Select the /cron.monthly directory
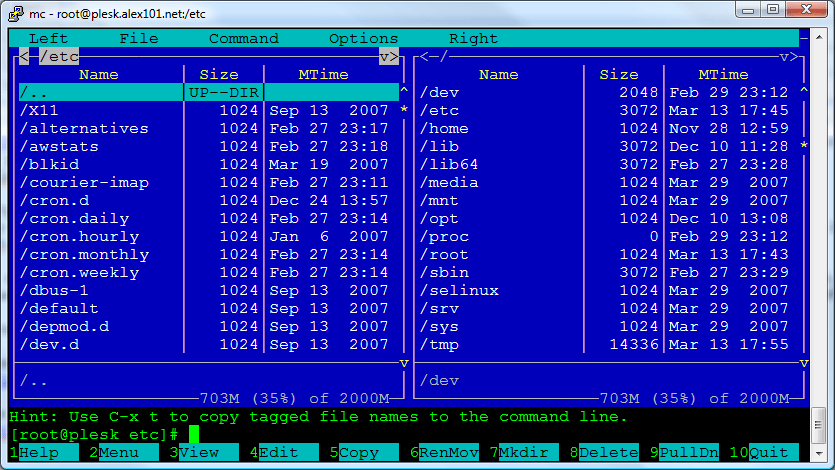 (209, 254)
